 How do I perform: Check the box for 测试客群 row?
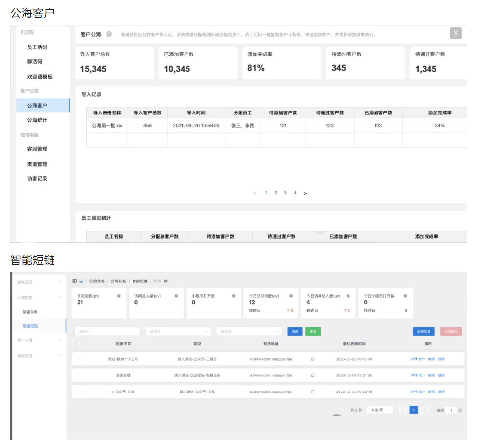(79, 375)
